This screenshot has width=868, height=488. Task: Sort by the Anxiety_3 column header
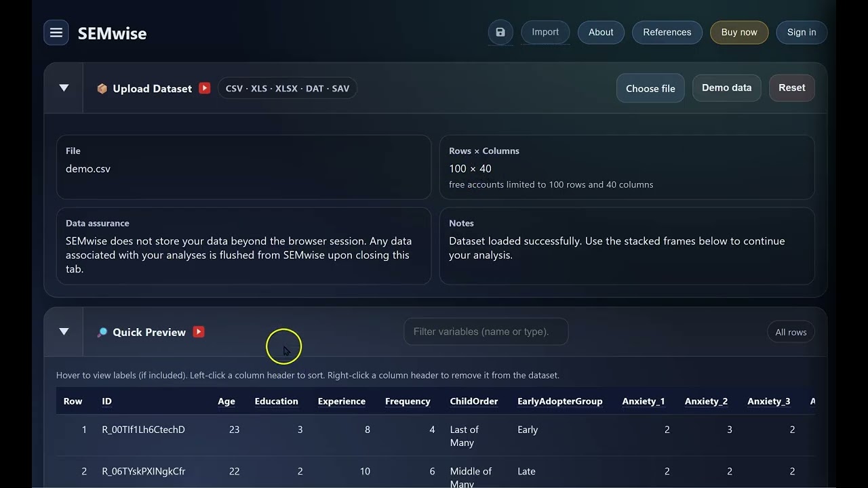click(x=769, y=401)
